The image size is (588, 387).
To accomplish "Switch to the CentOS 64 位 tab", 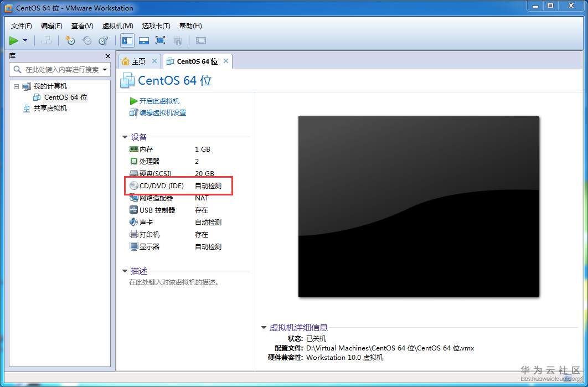I will click(x=197, y=61).
